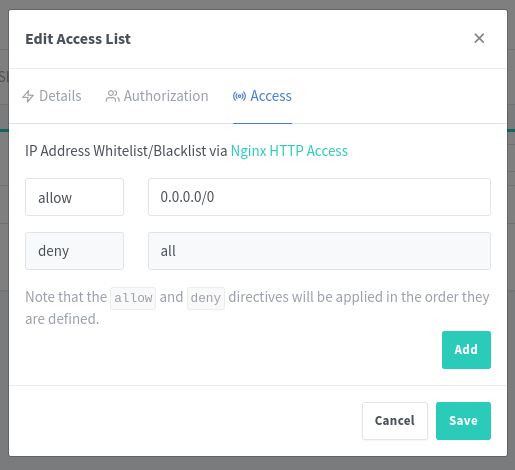Click the directives order note text

[257, 308]
